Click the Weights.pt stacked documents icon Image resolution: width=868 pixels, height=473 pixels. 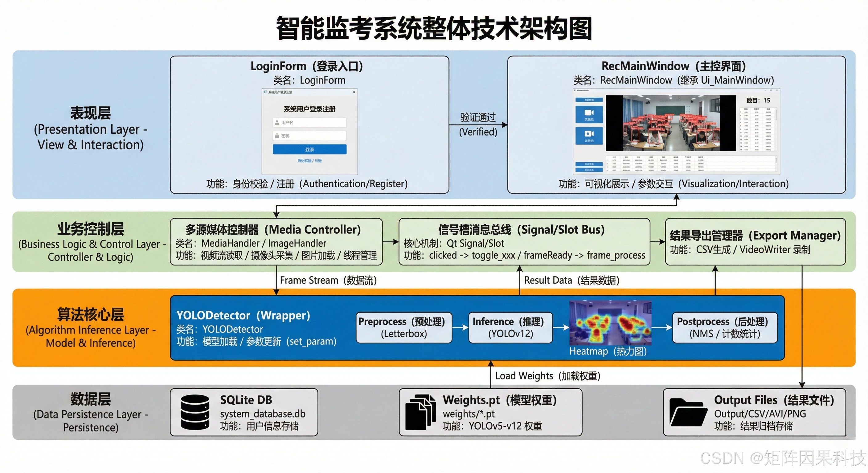pyautogui.click(x=420, y=412)
